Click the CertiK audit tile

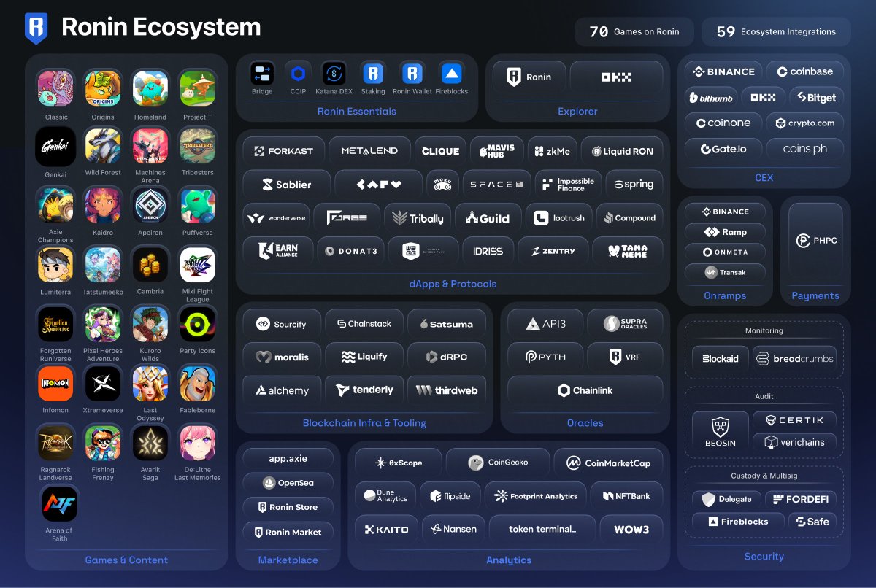tap(794, 420)
